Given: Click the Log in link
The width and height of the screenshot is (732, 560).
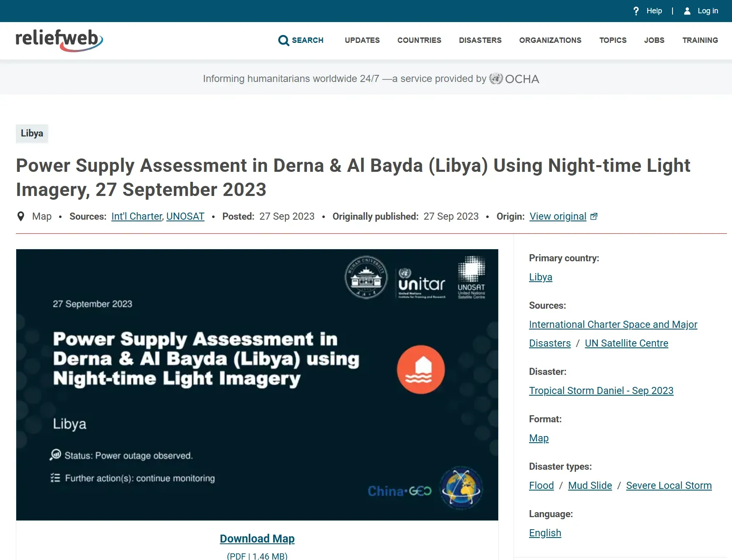Looking at the screenshot, I should coord(708,11).
